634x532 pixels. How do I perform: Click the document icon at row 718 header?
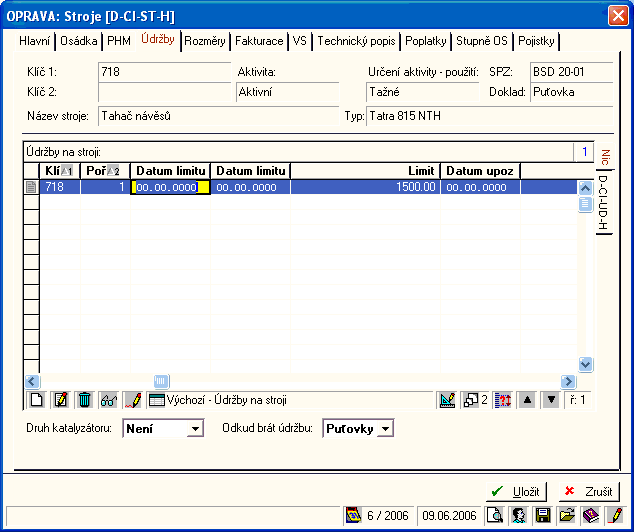pyautogui.click(x=31, y=187)
